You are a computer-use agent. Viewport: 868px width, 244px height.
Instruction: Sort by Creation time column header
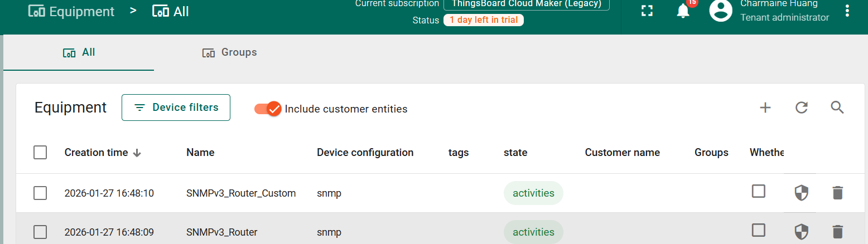pyautogui.click(x=97, y=153)
